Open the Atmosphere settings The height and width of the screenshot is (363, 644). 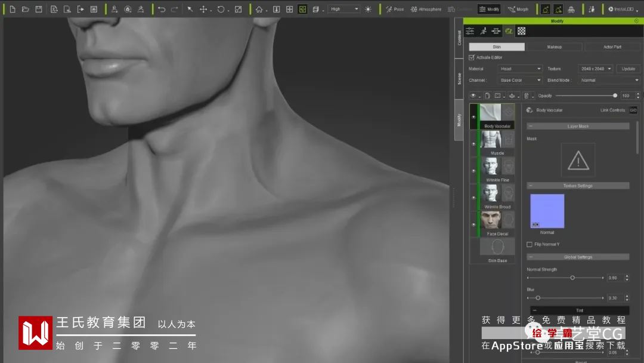(426, 9)
